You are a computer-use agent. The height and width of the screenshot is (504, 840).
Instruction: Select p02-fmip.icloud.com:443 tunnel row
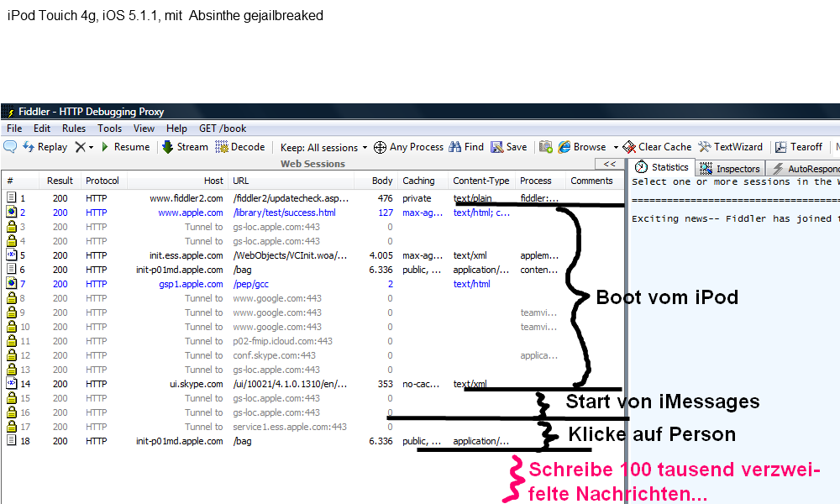point(282,341)
